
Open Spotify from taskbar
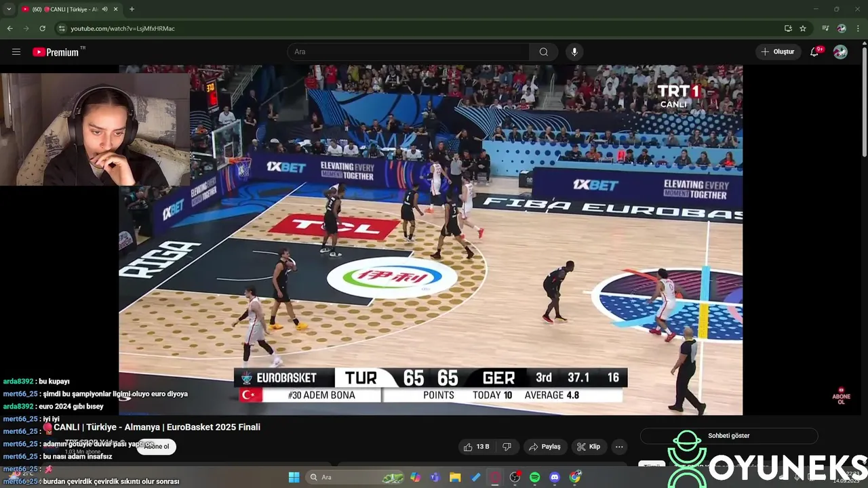(534, 477)
